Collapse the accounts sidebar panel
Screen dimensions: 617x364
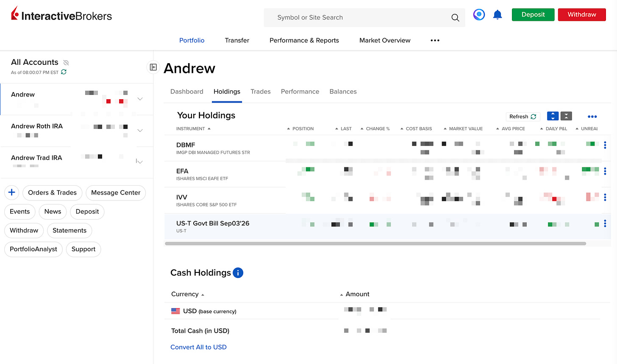[153, 67]
